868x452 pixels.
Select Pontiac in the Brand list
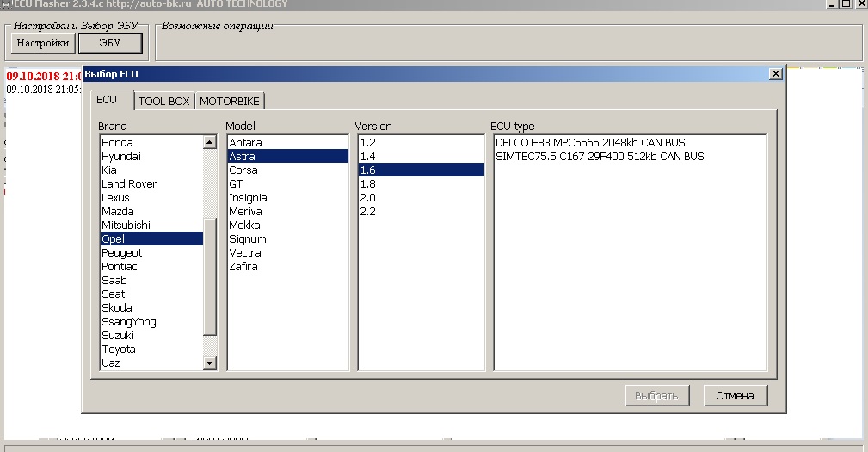[x=151, y=266]
